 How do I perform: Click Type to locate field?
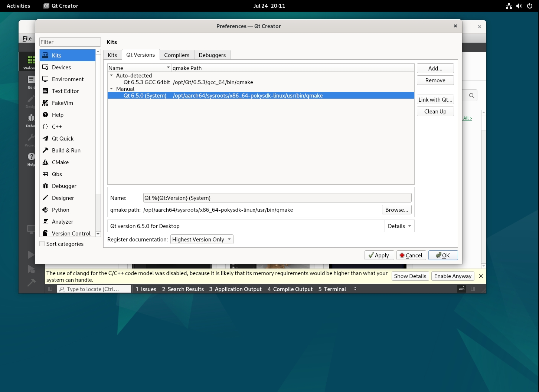[94, 289]
